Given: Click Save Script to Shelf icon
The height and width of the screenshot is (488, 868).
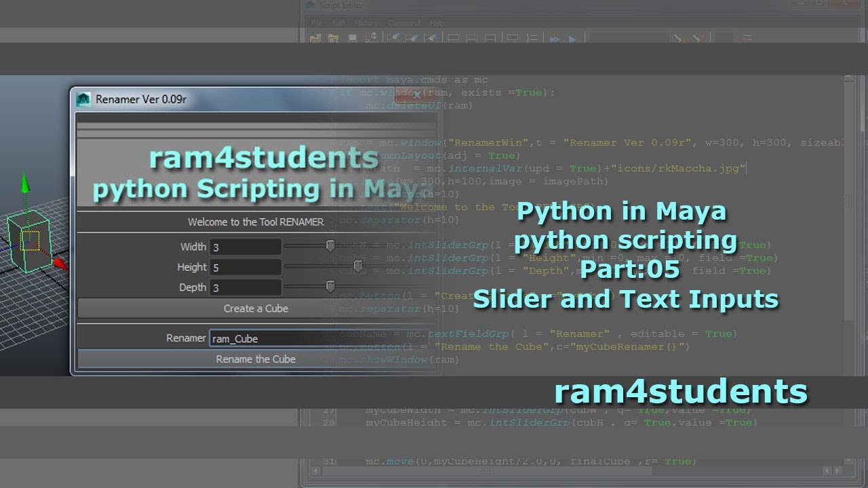Looking at the screenshot, I should coord(371,39).
